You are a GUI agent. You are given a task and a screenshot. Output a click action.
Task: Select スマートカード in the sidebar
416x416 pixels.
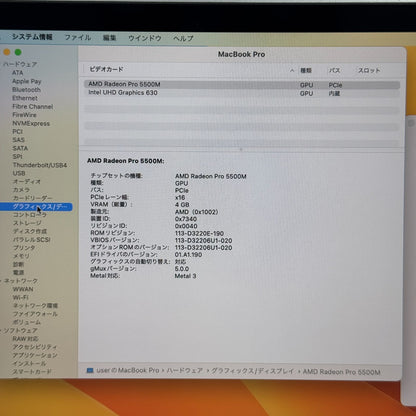pos(32,372)
